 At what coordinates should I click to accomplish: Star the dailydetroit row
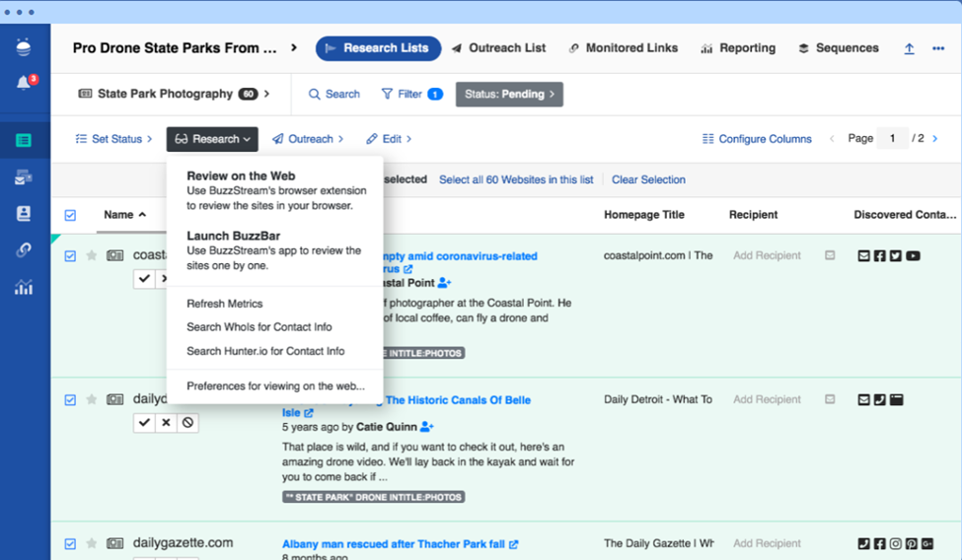92,400
